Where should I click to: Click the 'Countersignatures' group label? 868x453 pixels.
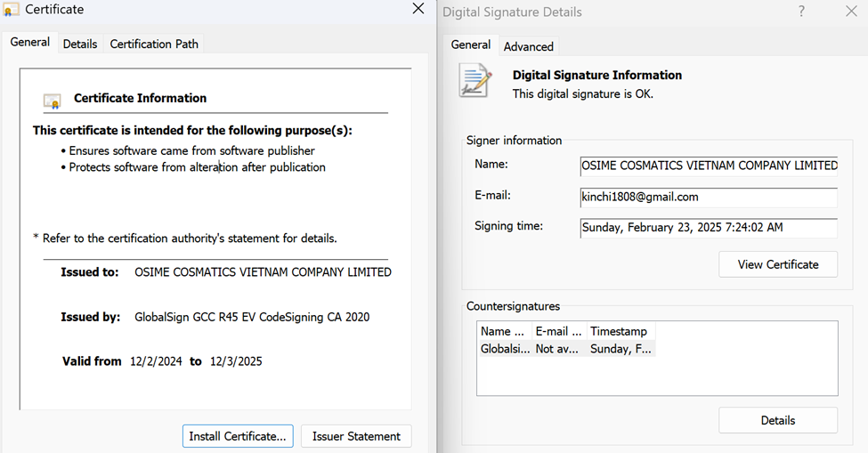513,306
